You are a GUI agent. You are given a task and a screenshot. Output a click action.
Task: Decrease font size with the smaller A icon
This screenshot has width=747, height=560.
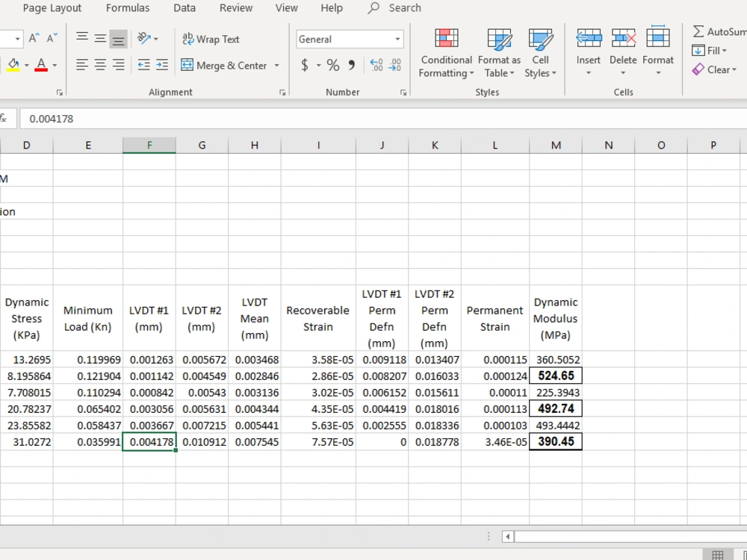click(52, 39)
